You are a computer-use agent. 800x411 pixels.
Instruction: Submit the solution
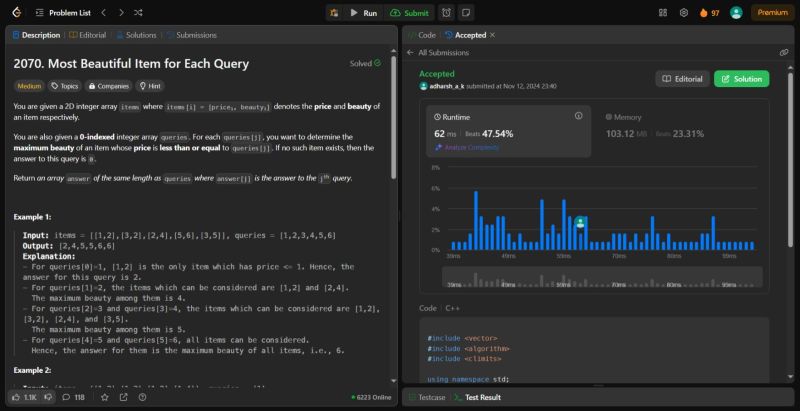pos(410,13)
